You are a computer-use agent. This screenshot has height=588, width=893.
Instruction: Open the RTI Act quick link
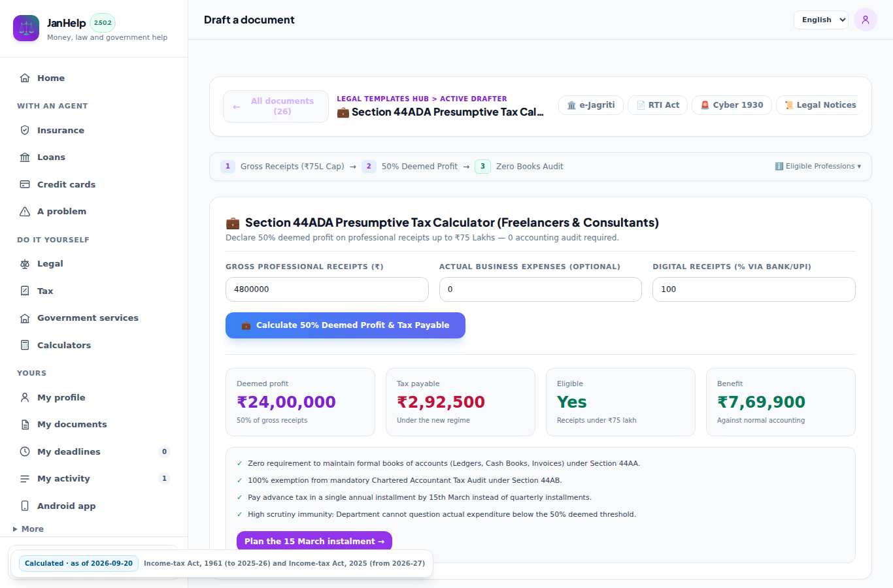click(x=658, y=105)
